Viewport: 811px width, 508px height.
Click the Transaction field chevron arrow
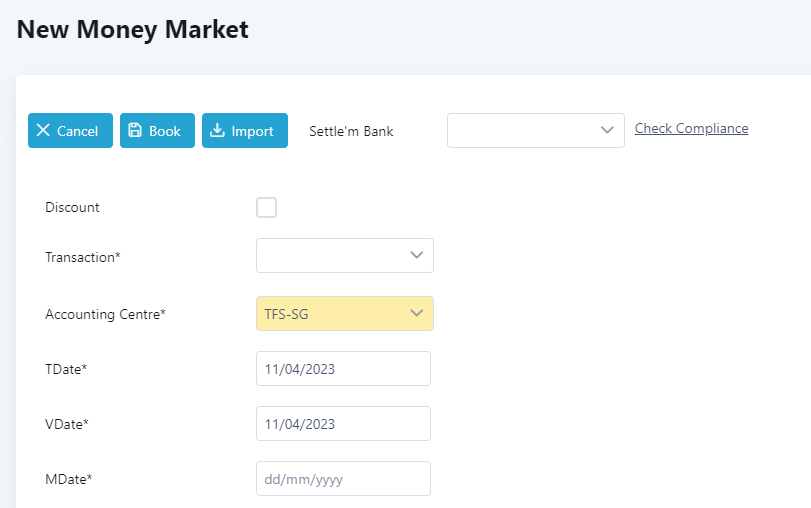tap(417, 255)
